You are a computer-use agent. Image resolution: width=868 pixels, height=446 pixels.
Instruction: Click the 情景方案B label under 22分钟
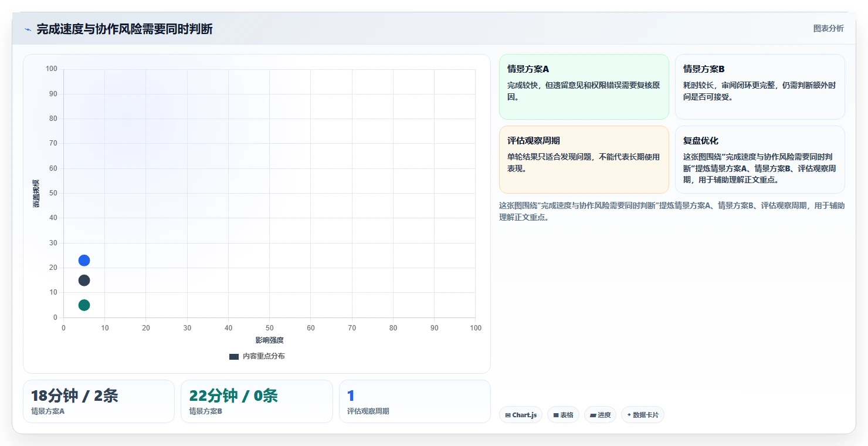[x=206, y=411]
